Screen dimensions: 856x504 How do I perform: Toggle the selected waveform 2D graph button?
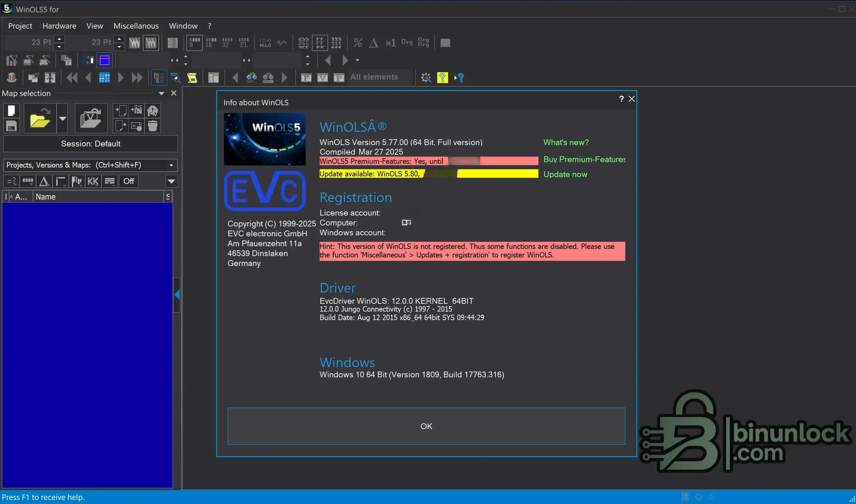coord(151,43)
